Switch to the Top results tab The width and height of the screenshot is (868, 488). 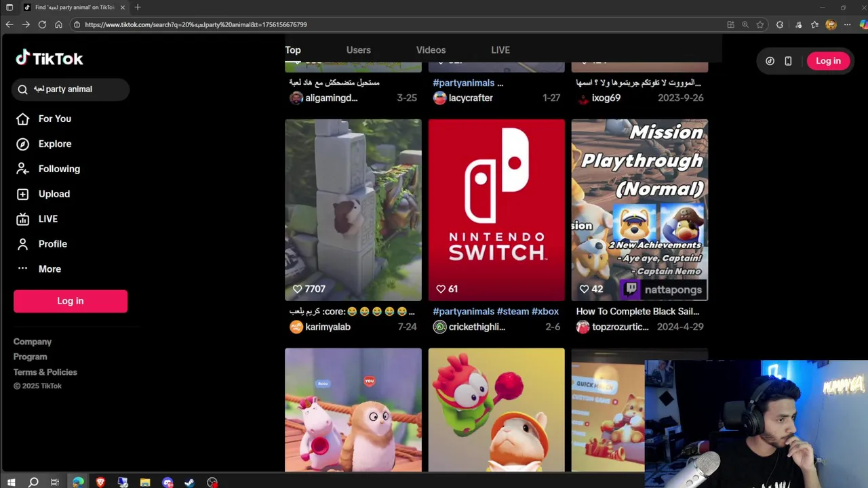pos(293,50)
